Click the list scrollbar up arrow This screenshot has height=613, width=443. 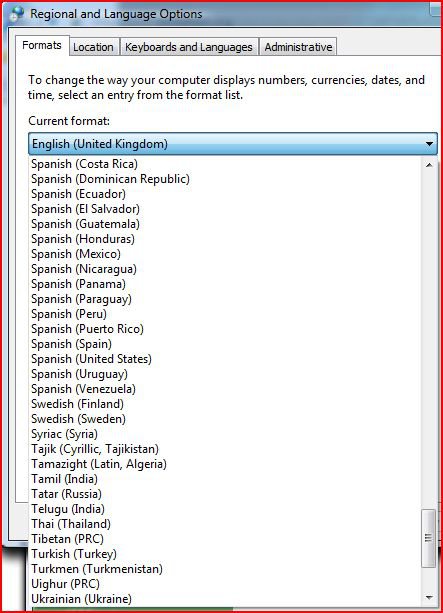click(x=429, y=165)
